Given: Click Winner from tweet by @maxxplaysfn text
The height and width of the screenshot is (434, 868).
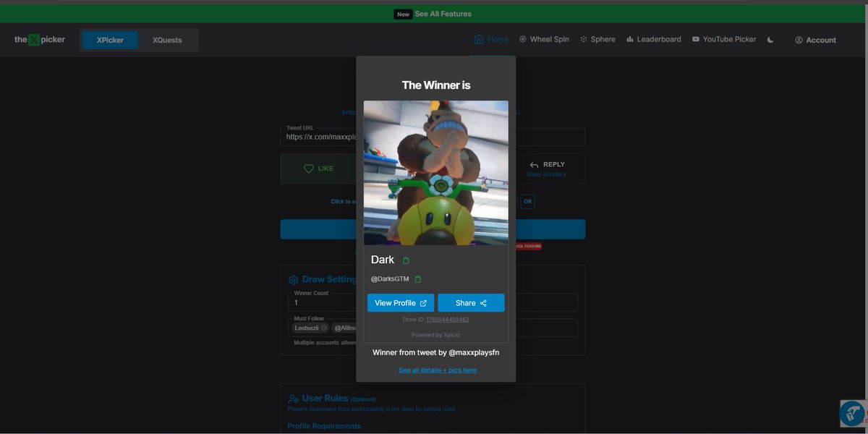Looking at the screenshot, I should point(436,353).
